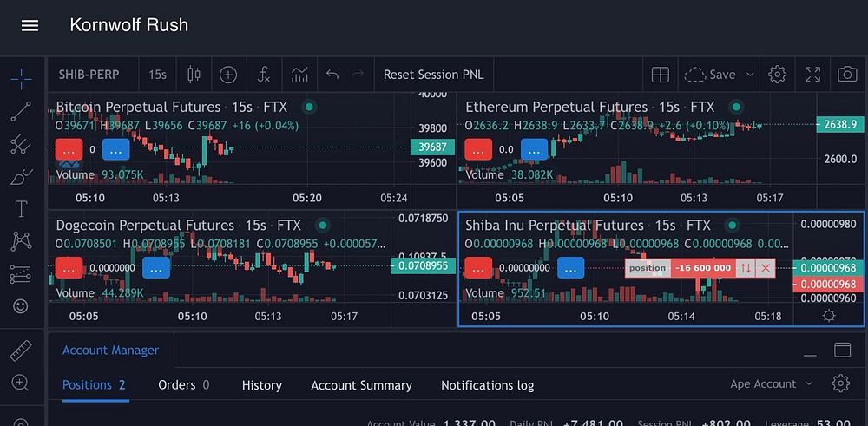The height and width of the screenshot is (426, 868).
Task: Change the 15s interval
Action: [157, 74]
